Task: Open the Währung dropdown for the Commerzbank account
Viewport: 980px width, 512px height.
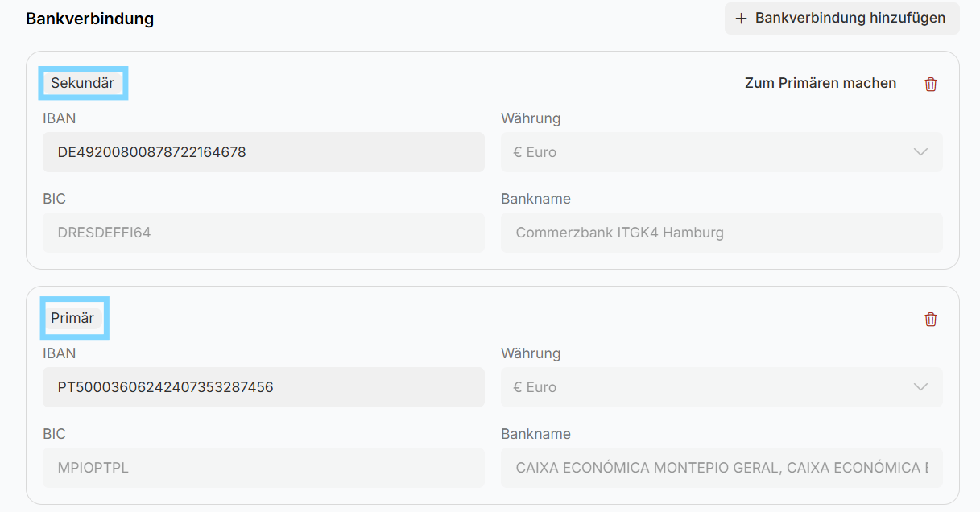Action: click(721, 152)
